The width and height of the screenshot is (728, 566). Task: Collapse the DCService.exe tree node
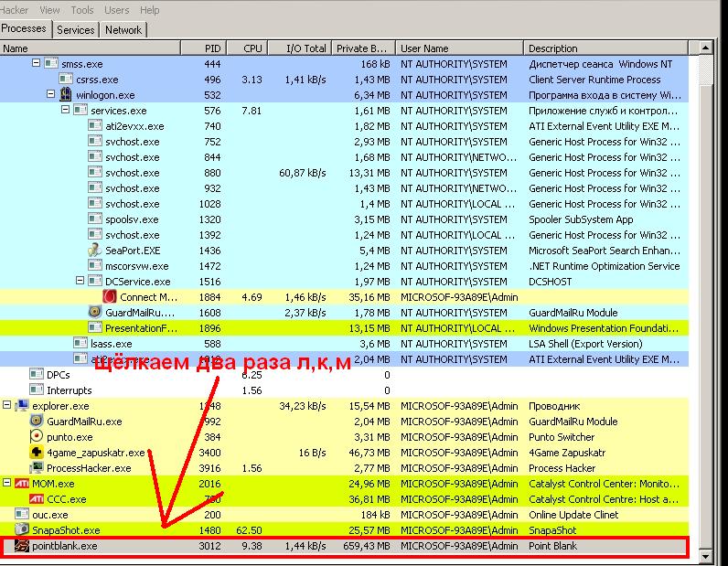coord(80,281)
